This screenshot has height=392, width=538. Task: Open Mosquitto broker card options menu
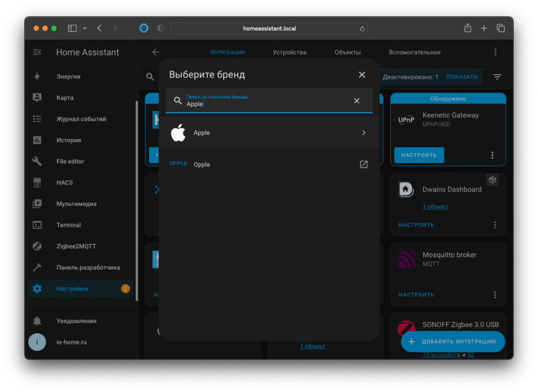coord(495,294)
